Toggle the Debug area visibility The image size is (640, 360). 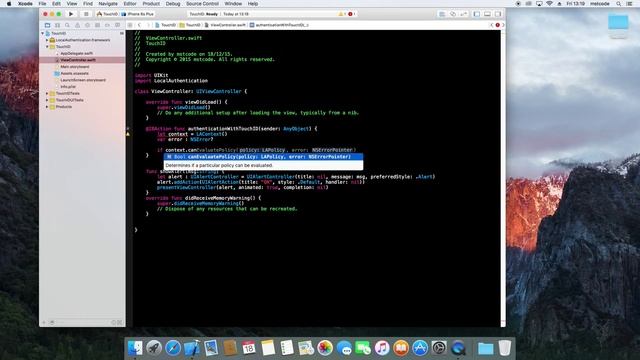pyautogui.click(x=487, y=14)
